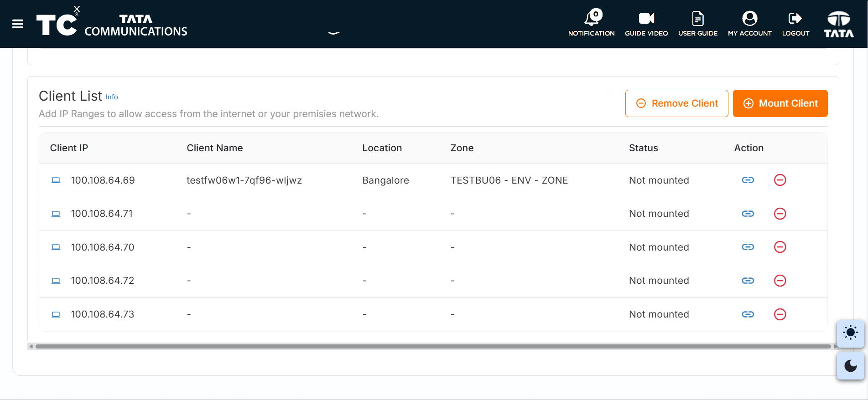
Task: Click the TCx Tata Communications logo
Action: [112, 21]
